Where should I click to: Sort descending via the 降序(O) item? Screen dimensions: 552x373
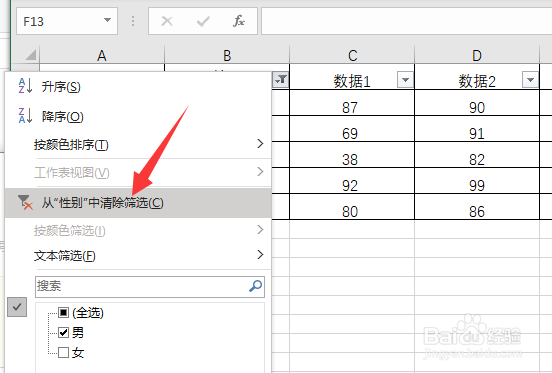[138, 116]
